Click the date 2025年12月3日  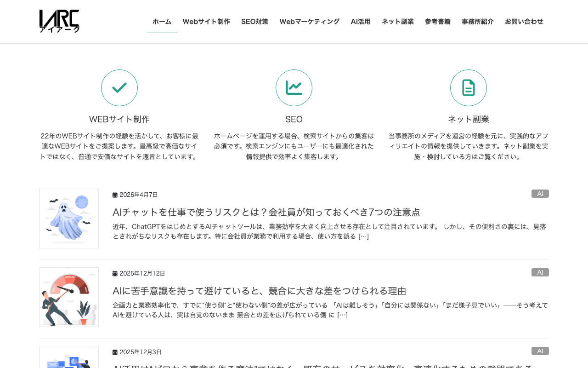(x=141, y=352)
